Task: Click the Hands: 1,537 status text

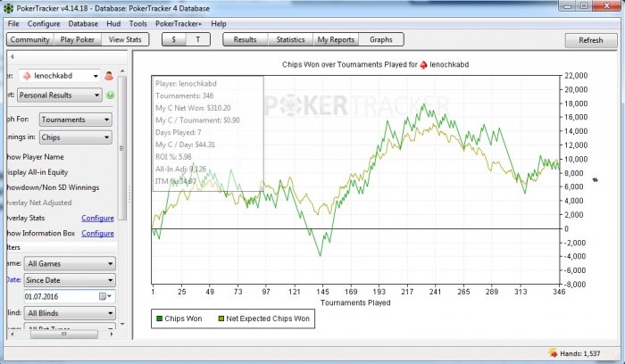Action: click(580, 353)
